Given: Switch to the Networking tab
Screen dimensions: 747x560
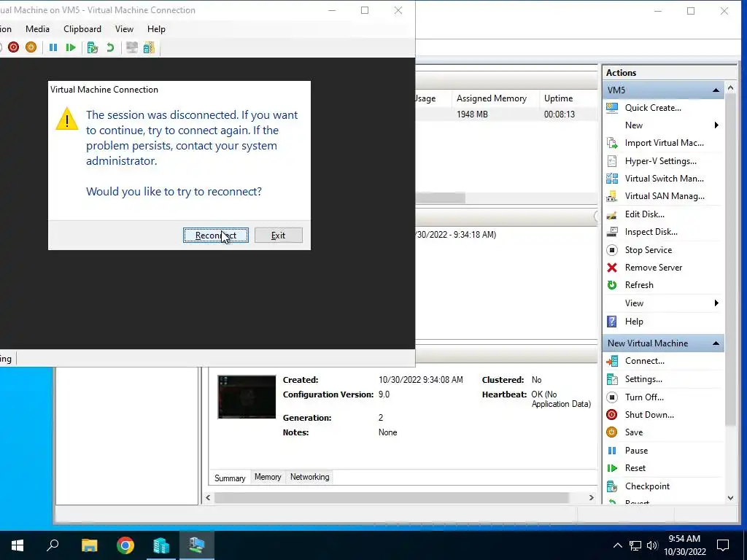Looking at the screenshot, I should tap(309, 477).
